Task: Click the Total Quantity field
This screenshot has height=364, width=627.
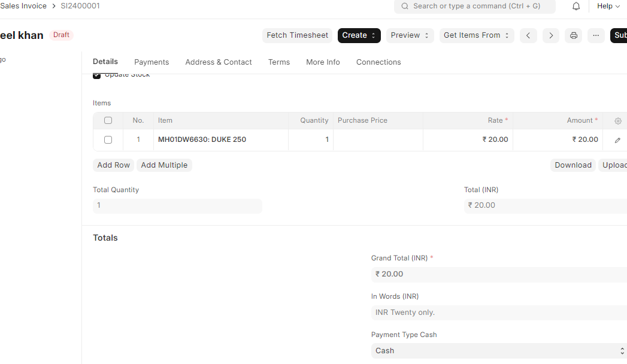Action: pos(177,206)
